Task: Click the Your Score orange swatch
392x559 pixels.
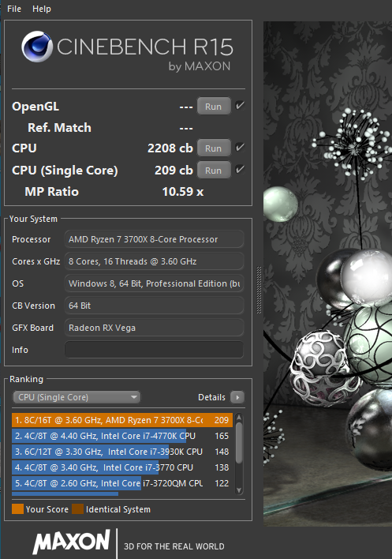Action: 17,509
